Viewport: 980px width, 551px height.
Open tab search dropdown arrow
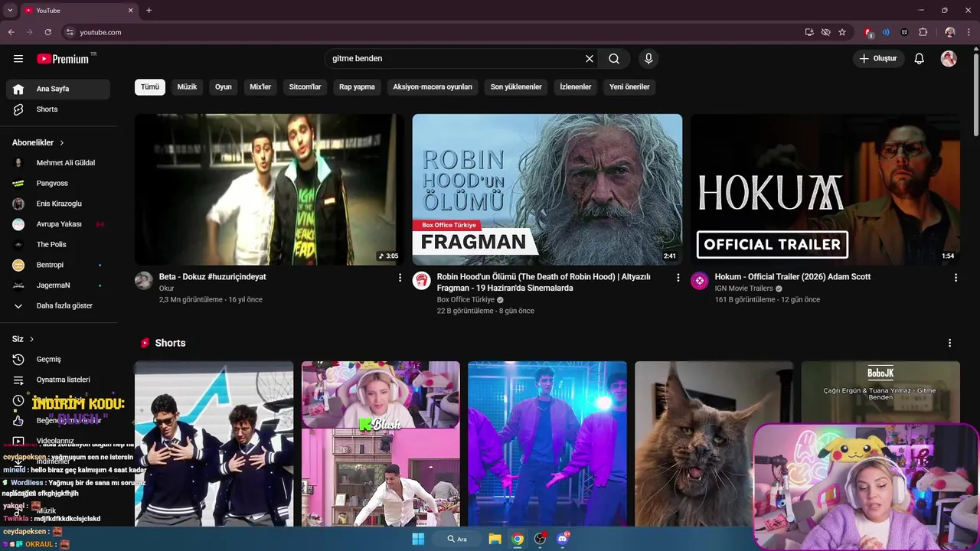[10, 10]
